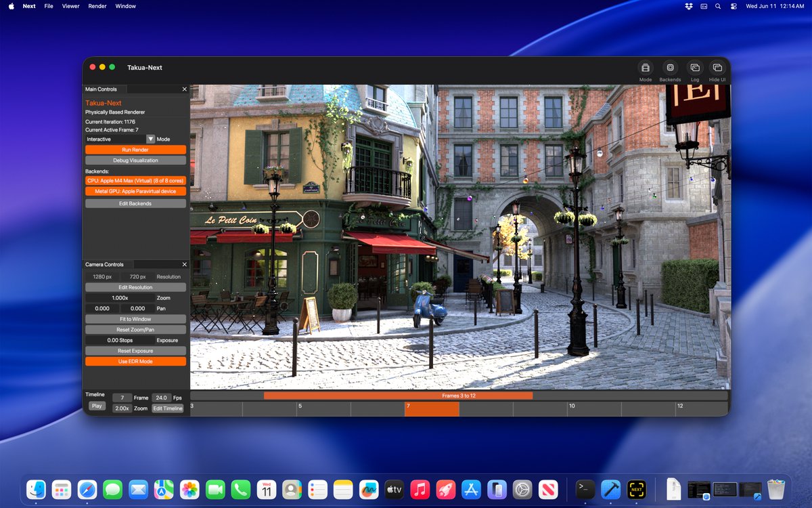812x508 pixels.
Task: Click the Run Render button
Action: pos(135,150)
